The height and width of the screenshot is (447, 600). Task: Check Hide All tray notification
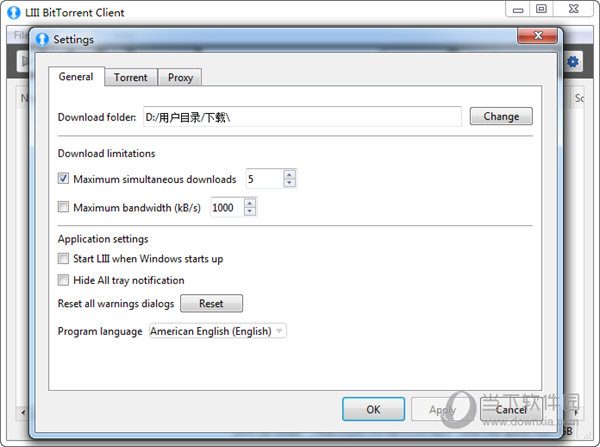pyautogui.click(x=63, y=280)
